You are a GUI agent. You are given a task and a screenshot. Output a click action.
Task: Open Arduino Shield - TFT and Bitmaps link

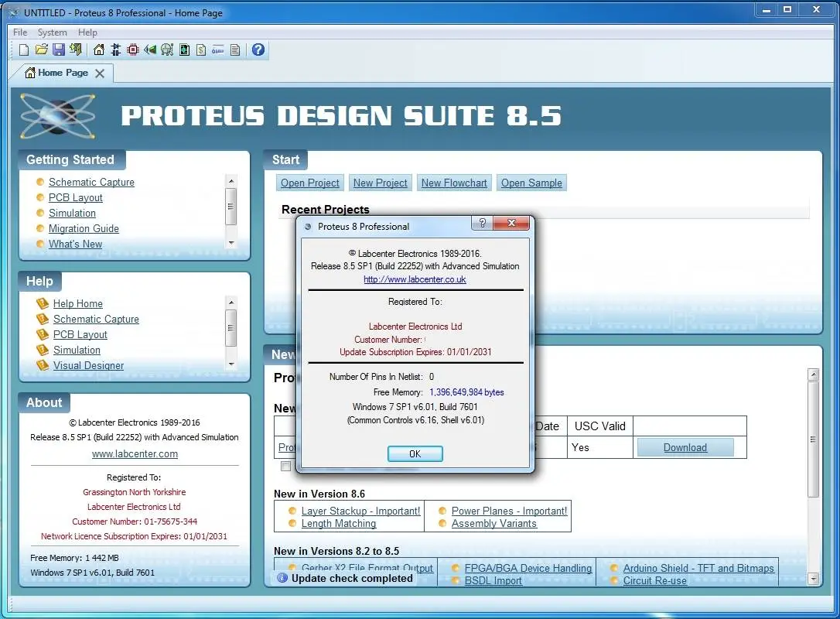pos(698,568)
